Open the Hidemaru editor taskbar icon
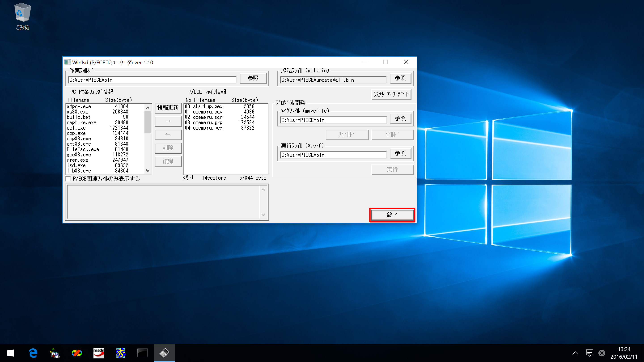The width and height of the screenshot is (644, 362). pyautogui.click(x=121, y=353)
